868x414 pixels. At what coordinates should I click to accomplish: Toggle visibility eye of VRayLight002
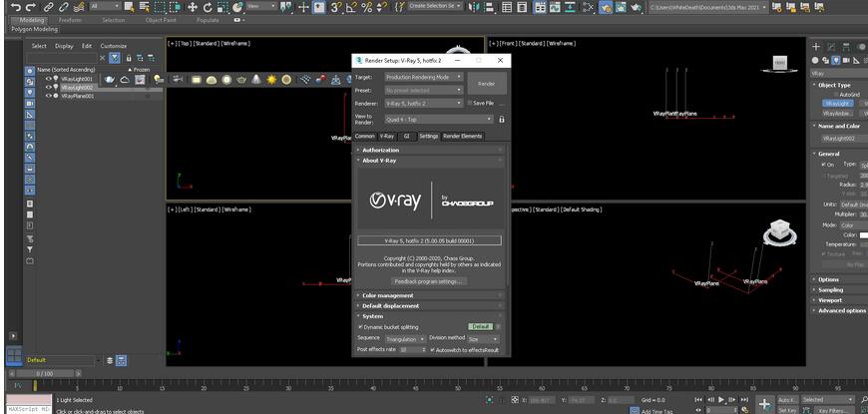point(48,87)
